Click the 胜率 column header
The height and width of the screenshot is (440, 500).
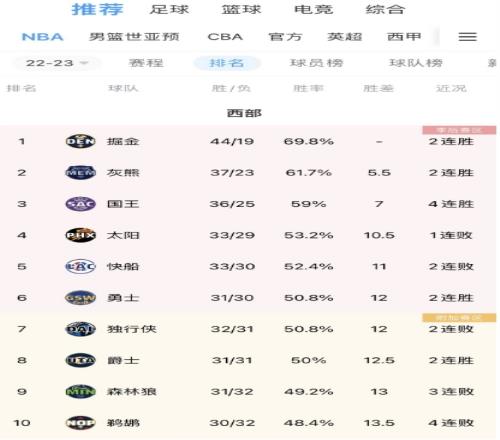coord(309,88)
